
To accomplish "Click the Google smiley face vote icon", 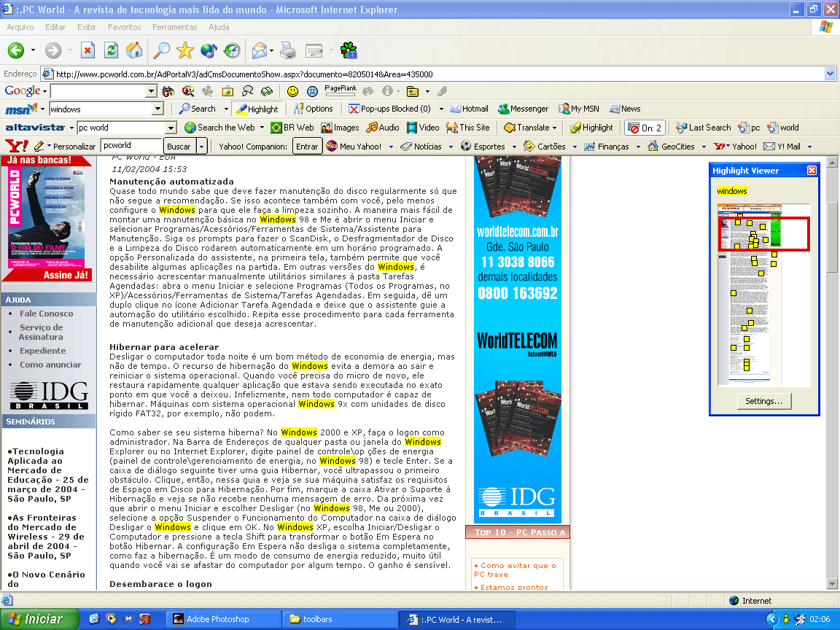I will click(292, 92).
